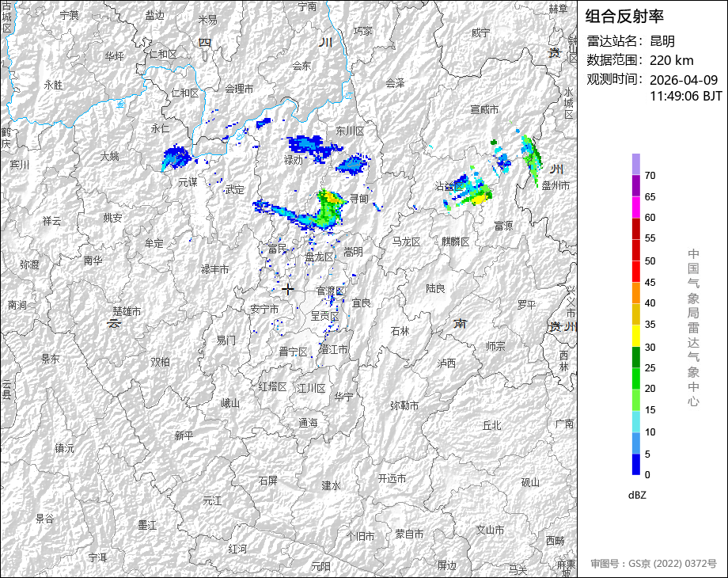Select the magenta 60–65 dBZ legend color
Screen dimensions: 728x578
636,207
